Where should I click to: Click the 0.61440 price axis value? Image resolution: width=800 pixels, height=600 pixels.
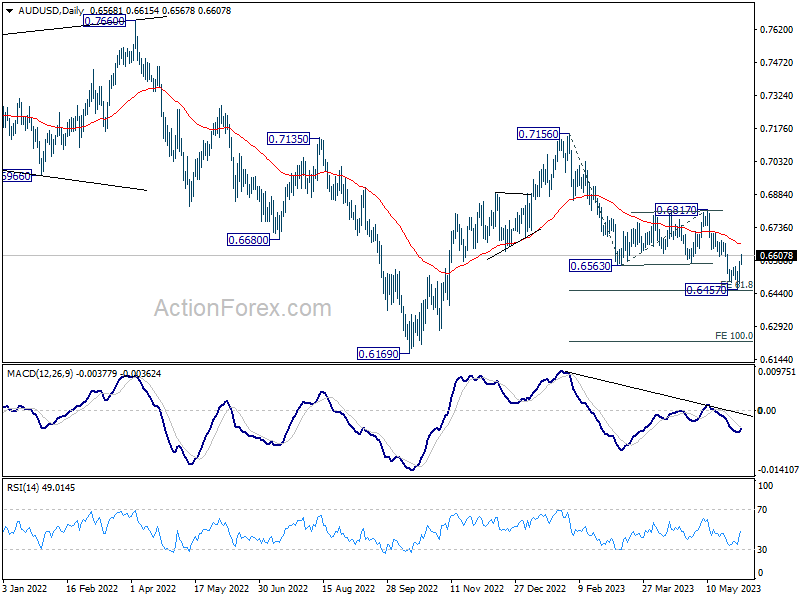pos(777,360)
